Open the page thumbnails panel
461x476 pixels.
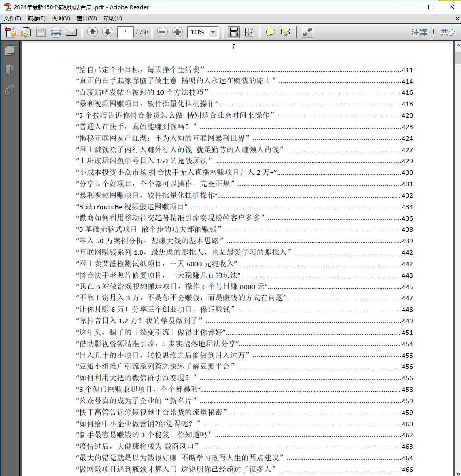pyautogui.click(x=9, y=51)
